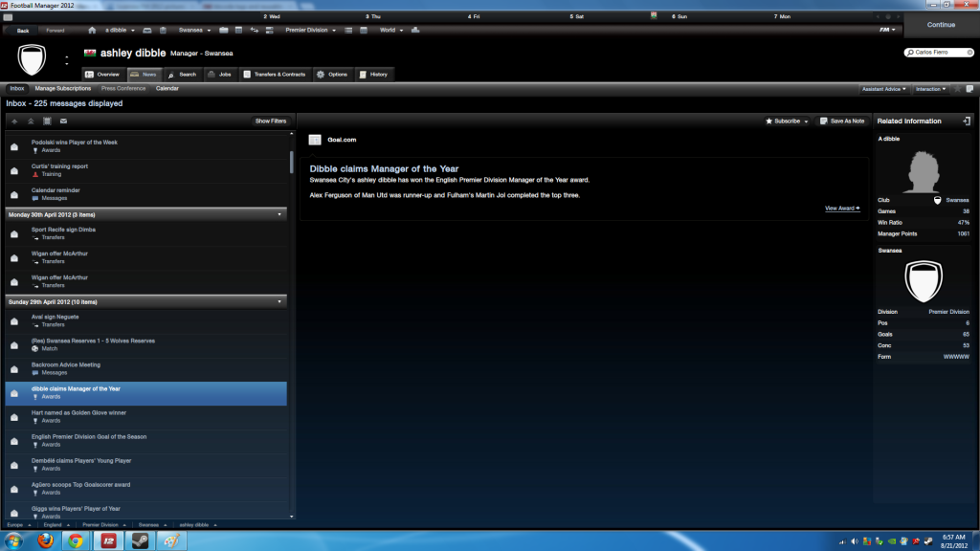Click the envelope icon in inbox toolbar

point(63,121)
